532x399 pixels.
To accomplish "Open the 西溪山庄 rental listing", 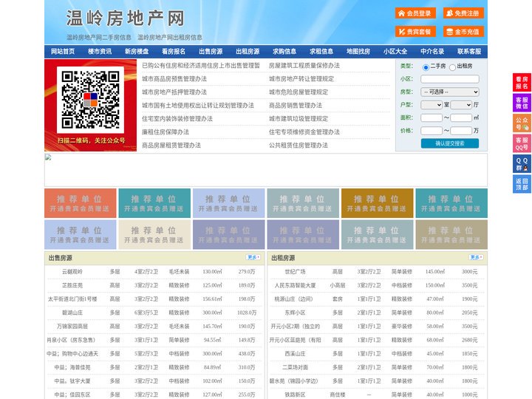I will [x=295, y=353].
